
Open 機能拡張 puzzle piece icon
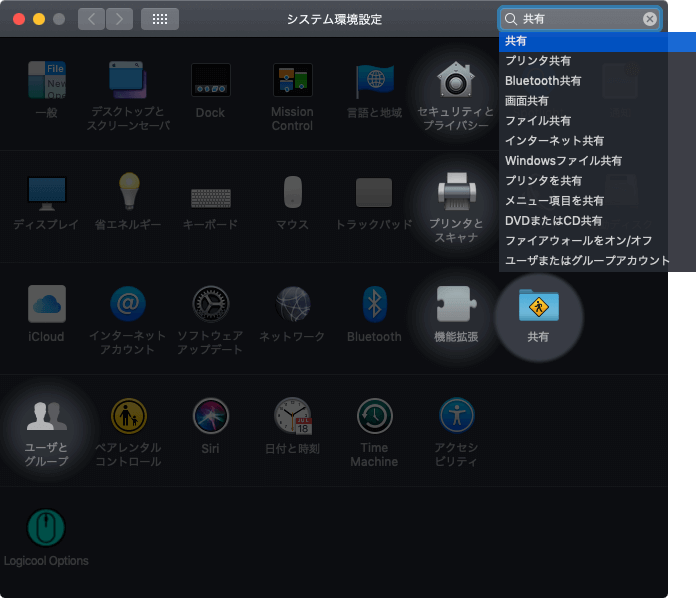click(x=457, y=304)
